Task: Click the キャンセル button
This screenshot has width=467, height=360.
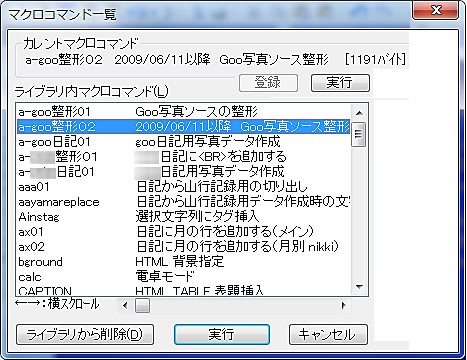Action: [x=328, y=334]
